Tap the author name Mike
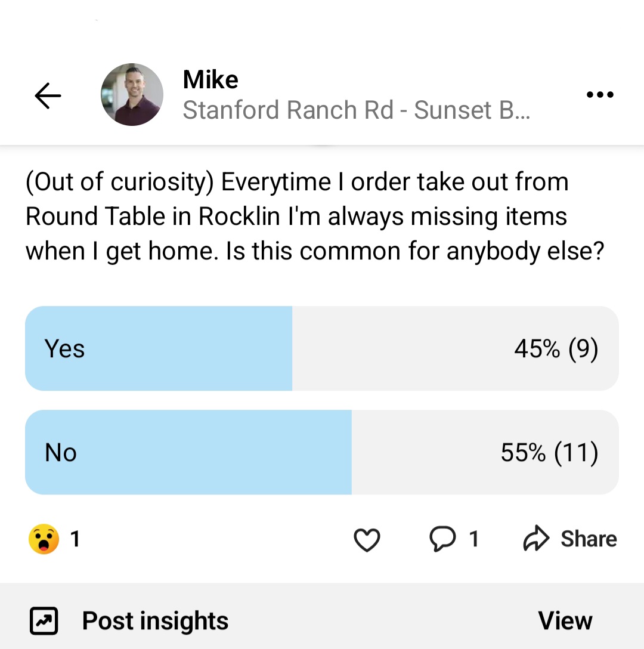The image size is (644, 649). [210, 80]
